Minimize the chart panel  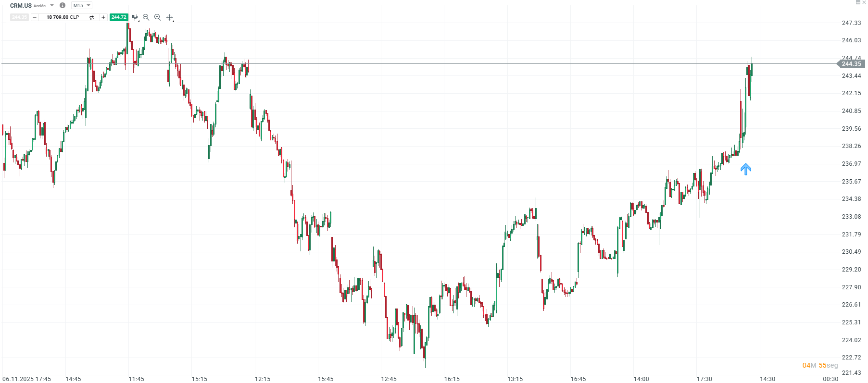coord(858,2)
